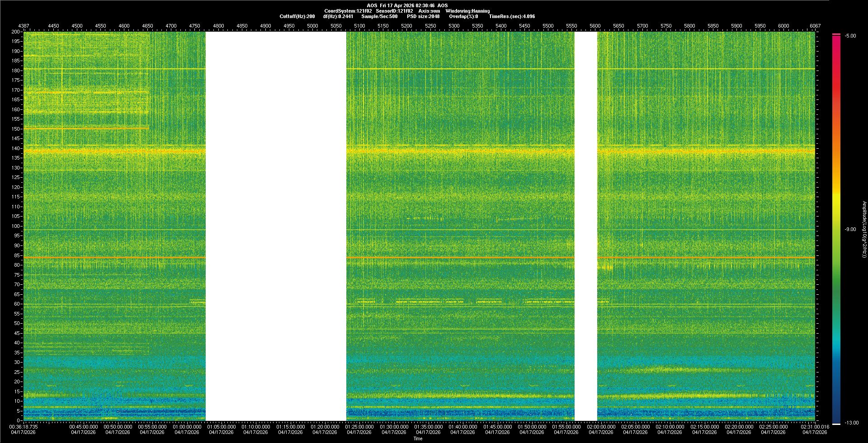
Task: Click the top red marker of the colorbar
Action: click(x=836, y=34)
